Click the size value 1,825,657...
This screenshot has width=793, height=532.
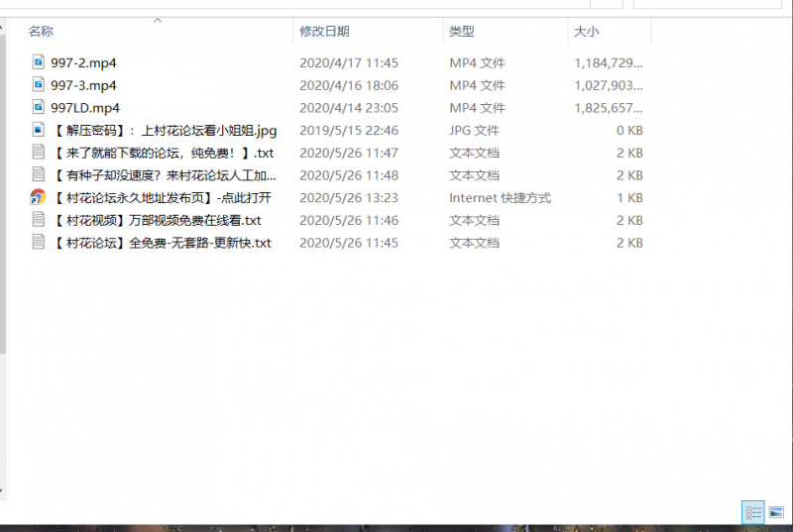609,108
